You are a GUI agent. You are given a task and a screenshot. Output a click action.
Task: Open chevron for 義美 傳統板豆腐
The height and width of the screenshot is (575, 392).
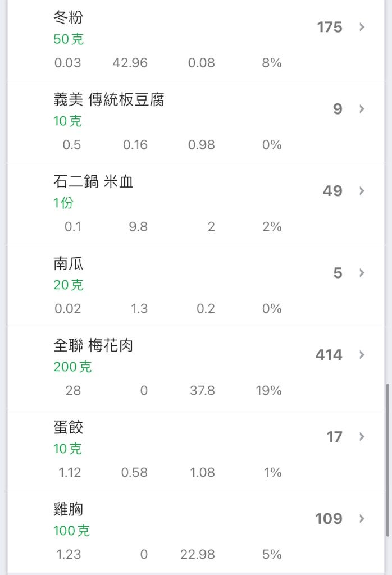click(x=362, y=109)
